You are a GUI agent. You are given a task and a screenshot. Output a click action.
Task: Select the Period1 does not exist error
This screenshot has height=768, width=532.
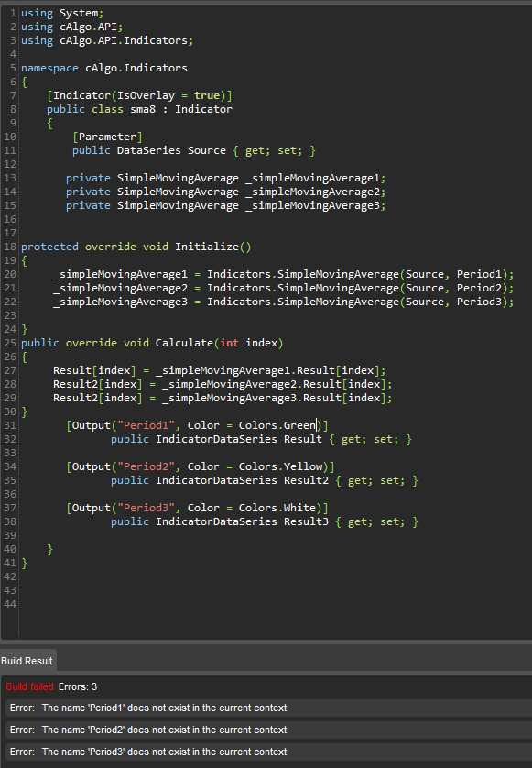tap(267, 708)
